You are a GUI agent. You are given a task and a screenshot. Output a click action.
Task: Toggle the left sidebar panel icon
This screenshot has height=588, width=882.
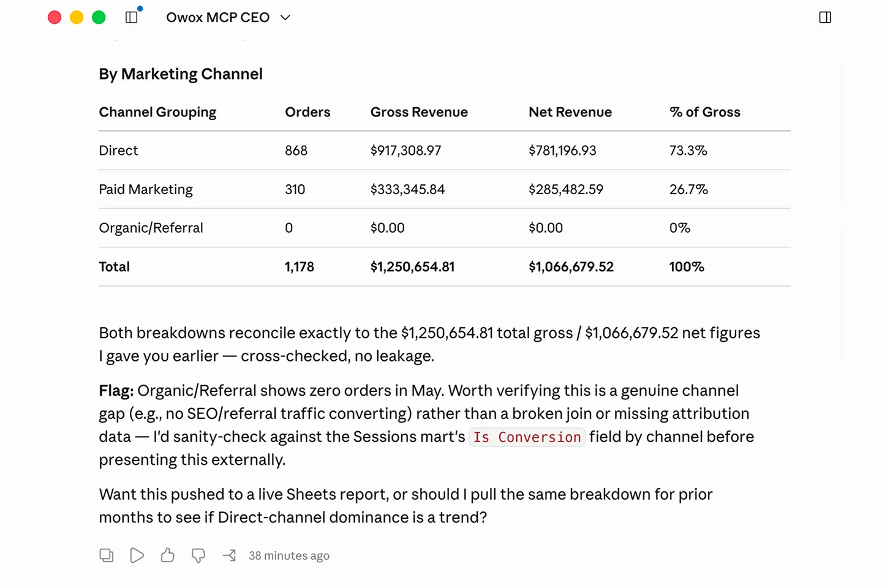(x=131, y=17)
